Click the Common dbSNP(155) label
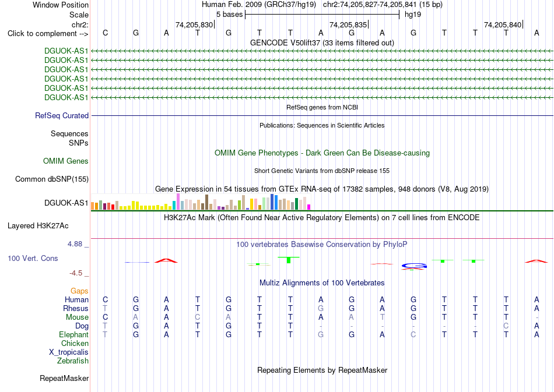 pos(52,179)
